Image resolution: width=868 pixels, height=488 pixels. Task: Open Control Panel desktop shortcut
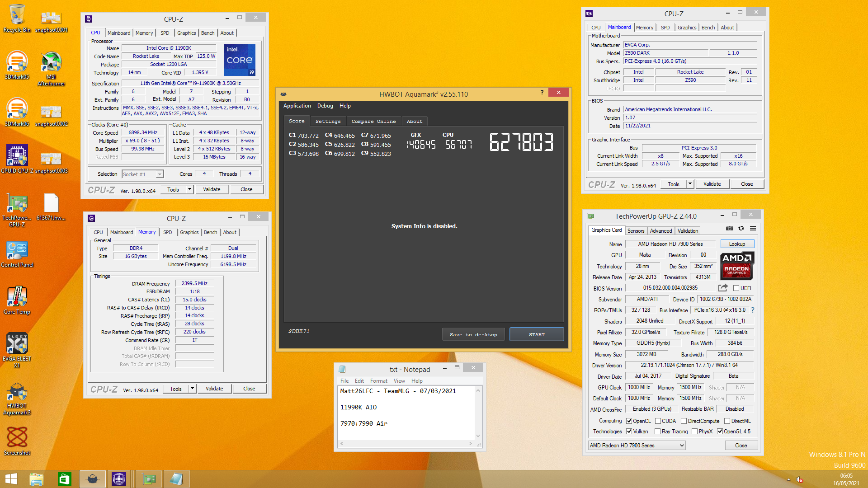(17, 253)
